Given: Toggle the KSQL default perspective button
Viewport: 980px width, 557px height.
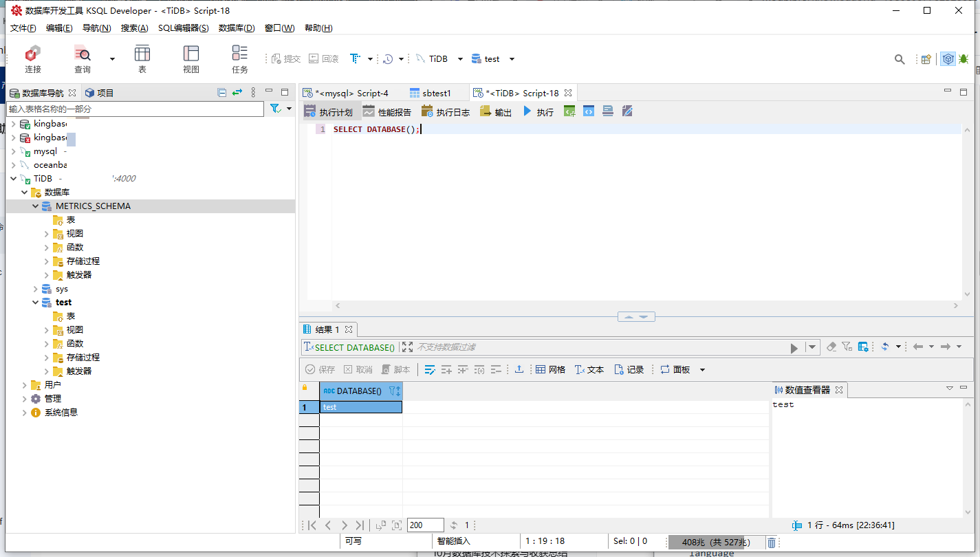Looking at the screenshot, I should [948, 59].
